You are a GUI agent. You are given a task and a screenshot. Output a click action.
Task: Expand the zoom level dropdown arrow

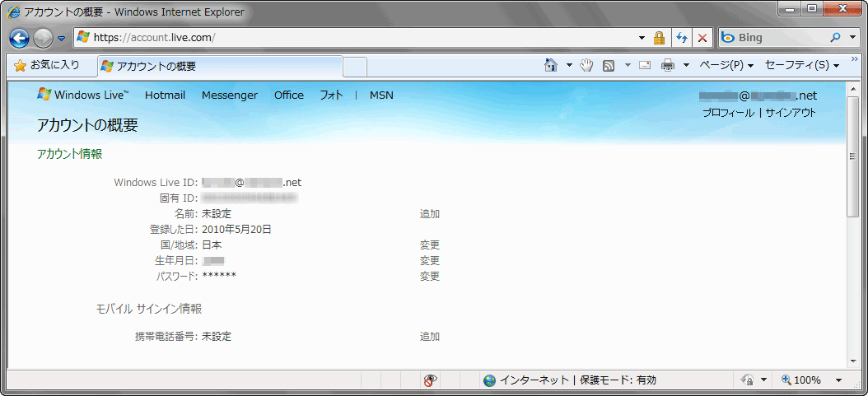838,380
